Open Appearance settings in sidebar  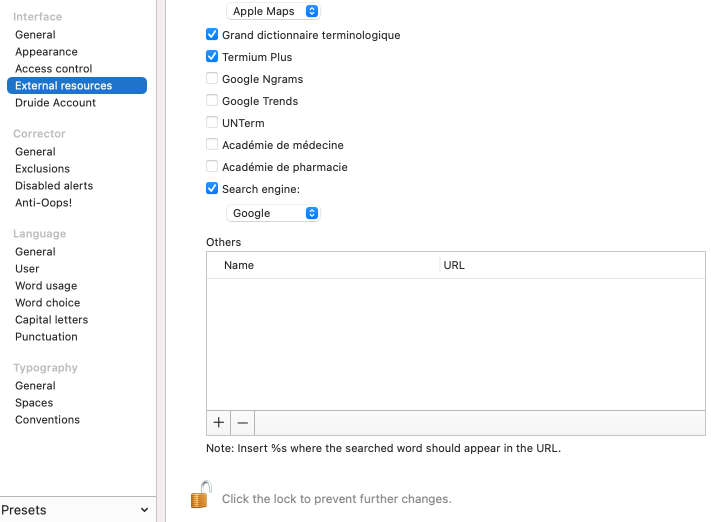tap(46, 52)
